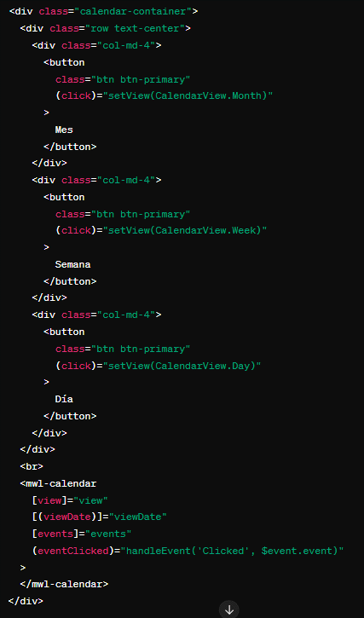The height and width of the screenshot is (618, 364).
Task: Click the word Mes in code
Action: click(64, 130)
